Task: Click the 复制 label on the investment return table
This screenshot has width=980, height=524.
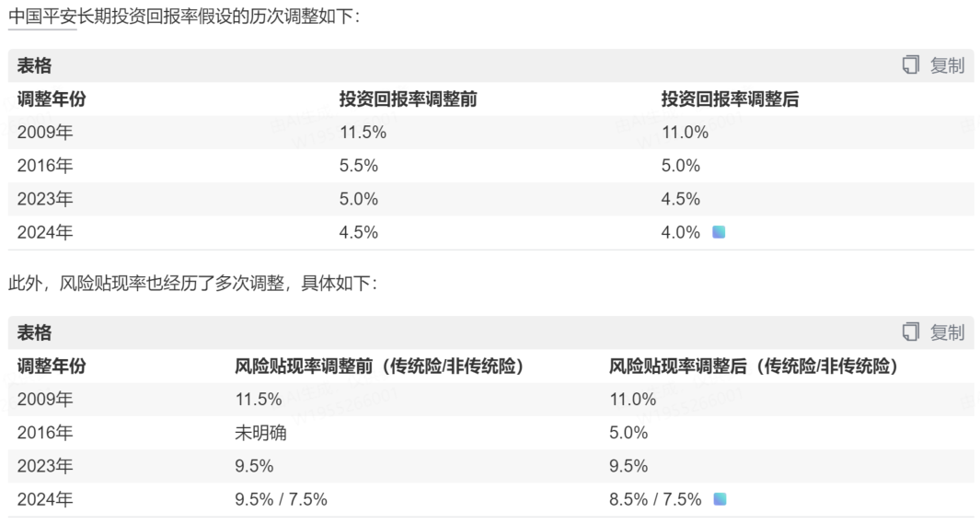Action: click(947, 65)
